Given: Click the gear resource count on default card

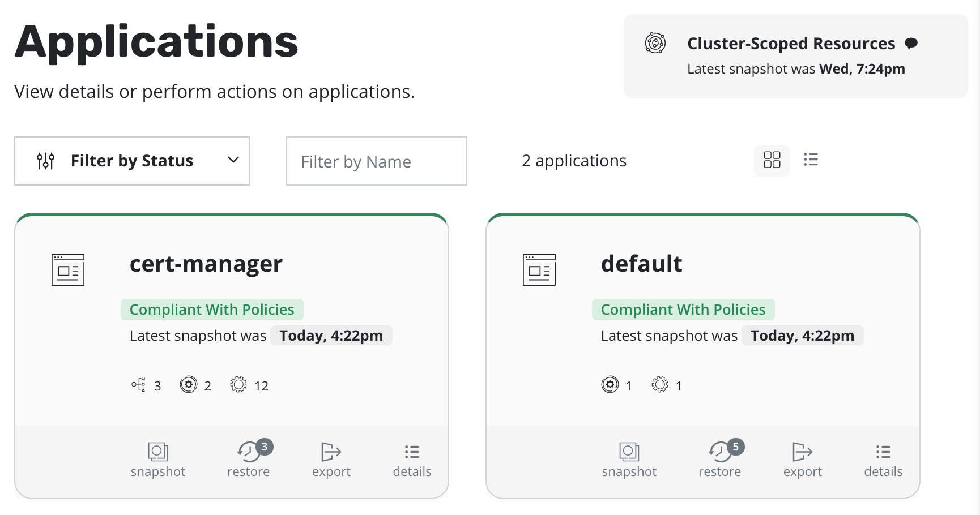Looking at the screenshot, I should click(660, 385).
